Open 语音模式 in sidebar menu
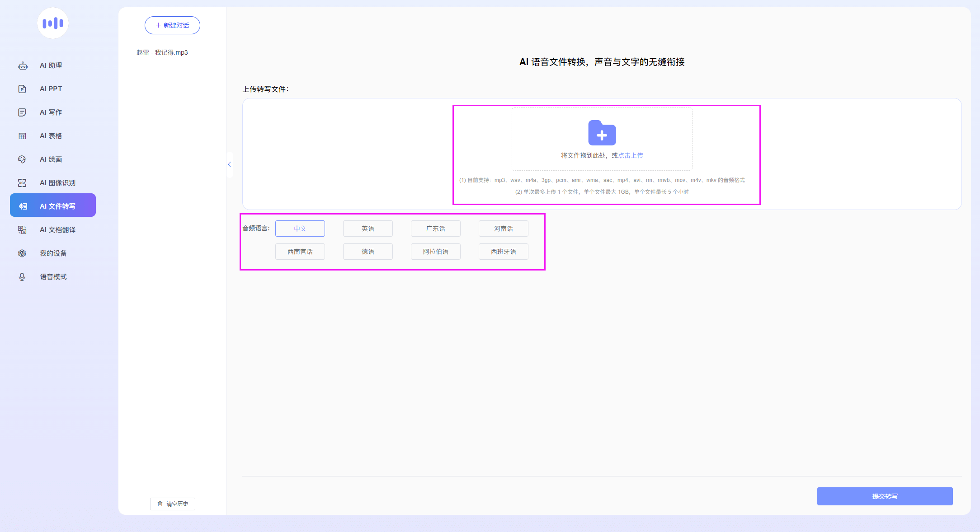The width and height of the screenshot is (980, 532). click(53, 277)
